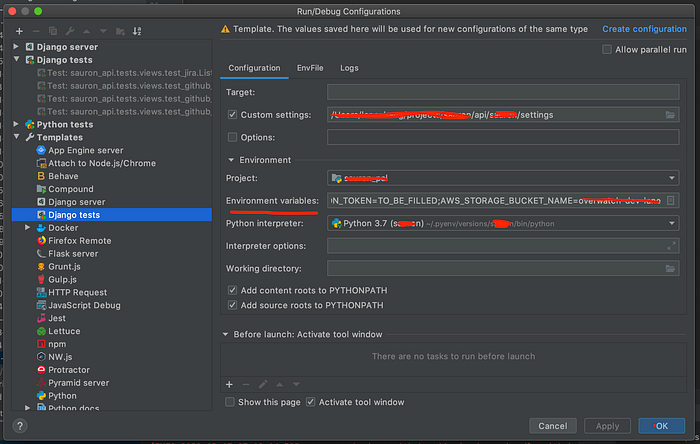Click the Cancel button
Screen dimensions: 700x444
point(553,426)
